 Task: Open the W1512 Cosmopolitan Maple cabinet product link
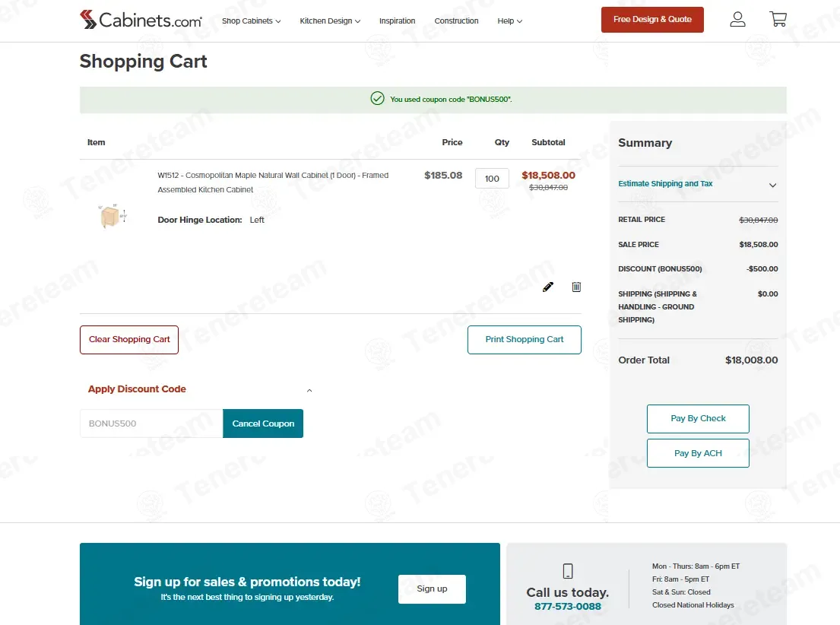tap(273, 182)
